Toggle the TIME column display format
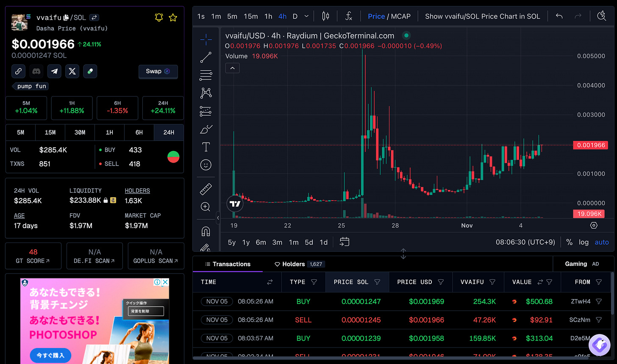Image resolution: width=617 pixels, height=364 pixels. (x=270, y=282)
